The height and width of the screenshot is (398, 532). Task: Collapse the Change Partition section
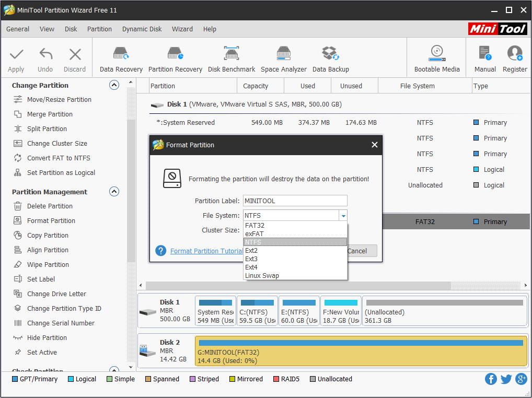(114, 85)
